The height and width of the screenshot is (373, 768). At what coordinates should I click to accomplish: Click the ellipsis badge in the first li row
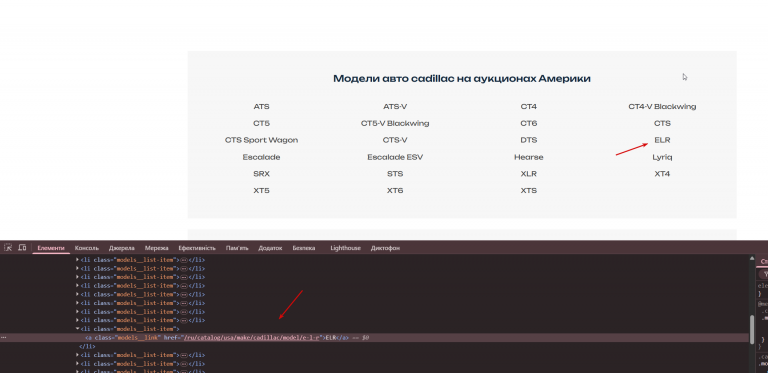(x=185, y=260)
